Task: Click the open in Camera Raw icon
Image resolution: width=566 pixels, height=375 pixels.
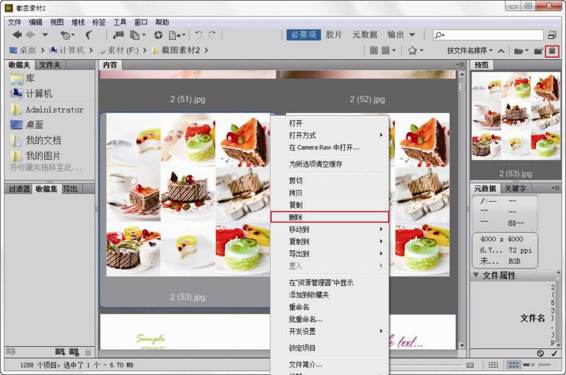Action: pos(158,35)
